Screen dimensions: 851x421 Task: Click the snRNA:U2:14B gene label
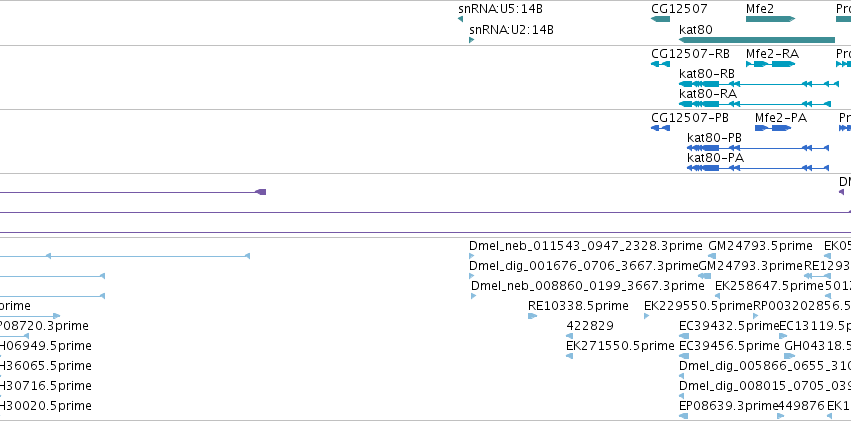(x=511, y=30)
